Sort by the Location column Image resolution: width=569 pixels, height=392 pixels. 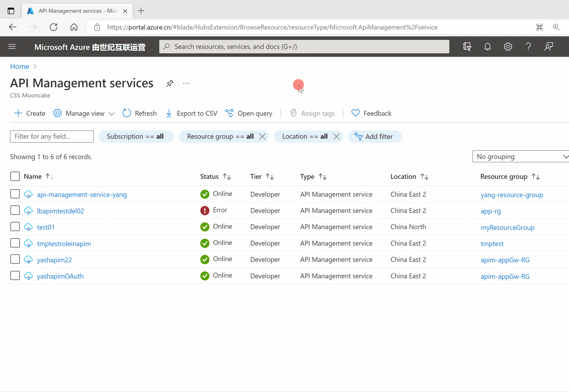(409, 177)
